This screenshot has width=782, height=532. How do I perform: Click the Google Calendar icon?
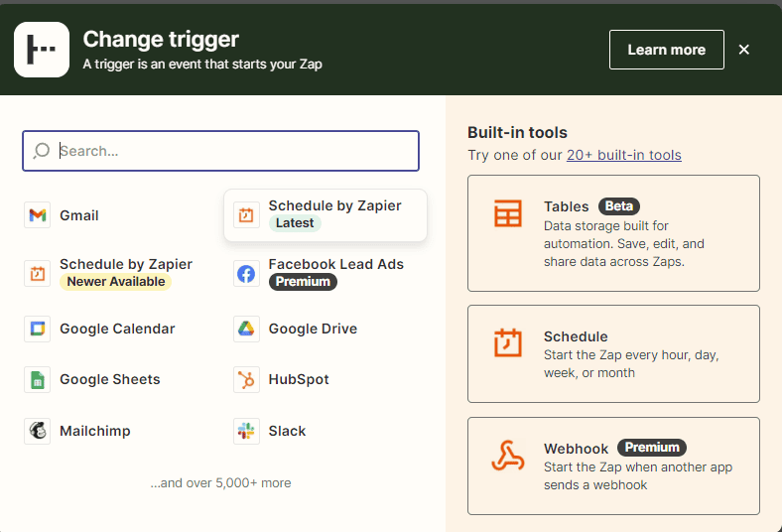coord(38,329)
